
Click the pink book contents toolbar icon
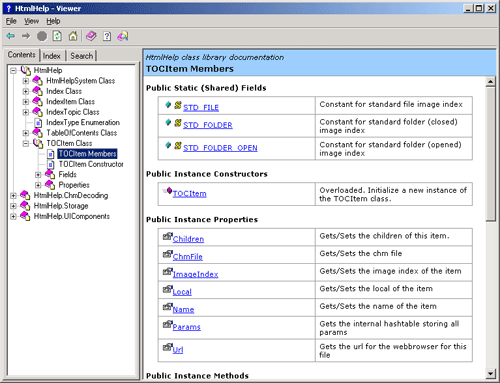coord(91,36)
